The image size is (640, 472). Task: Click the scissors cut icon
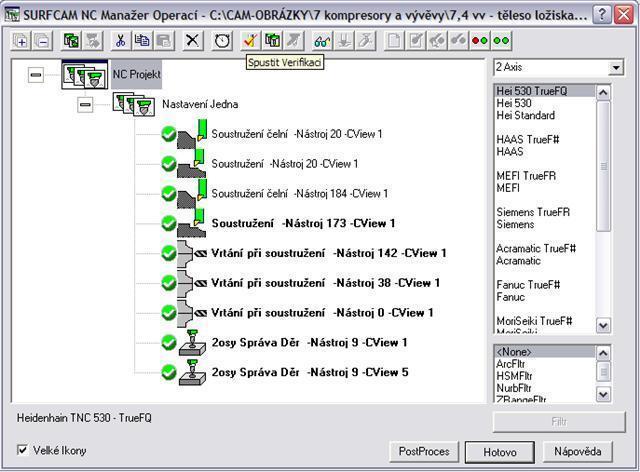(x=120, y=40)
